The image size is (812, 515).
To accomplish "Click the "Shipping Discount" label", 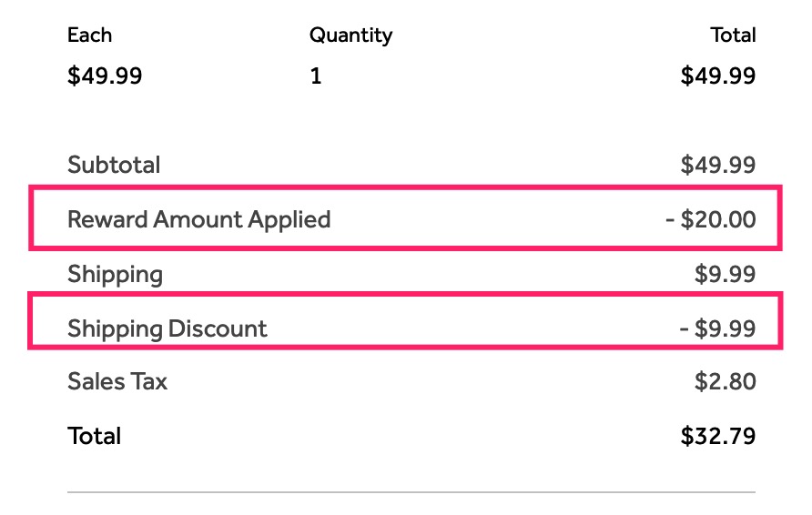I will pos(167,328).
